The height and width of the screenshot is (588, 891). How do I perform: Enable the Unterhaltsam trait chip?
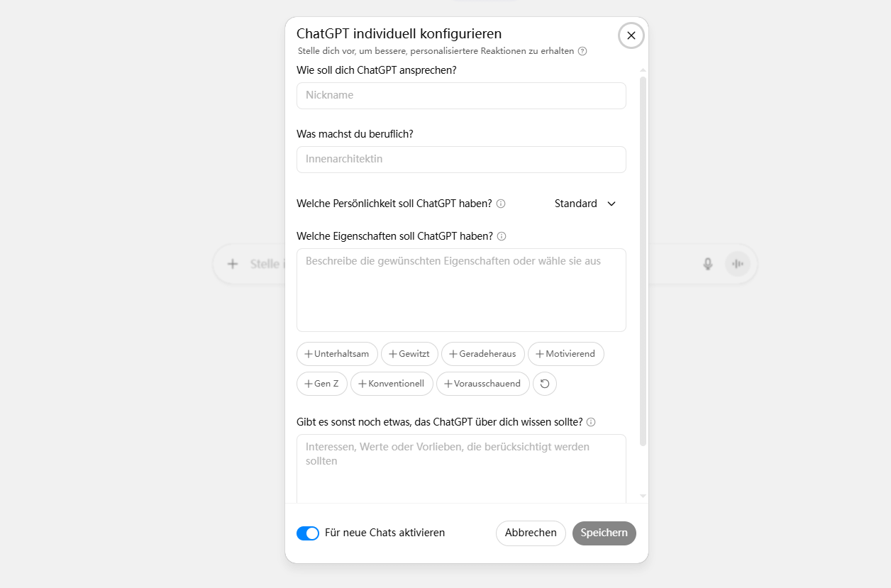coord(337,353)
